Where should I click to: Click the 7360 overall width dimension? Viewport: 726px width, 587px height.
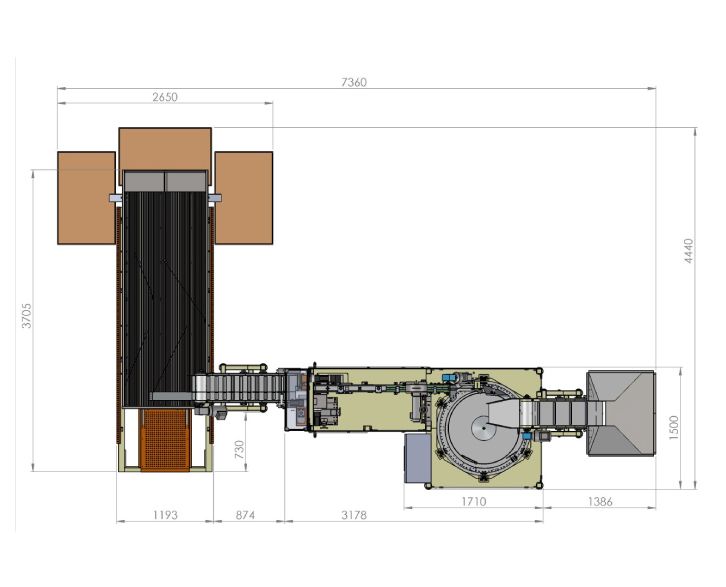click(x=353, y=82)
